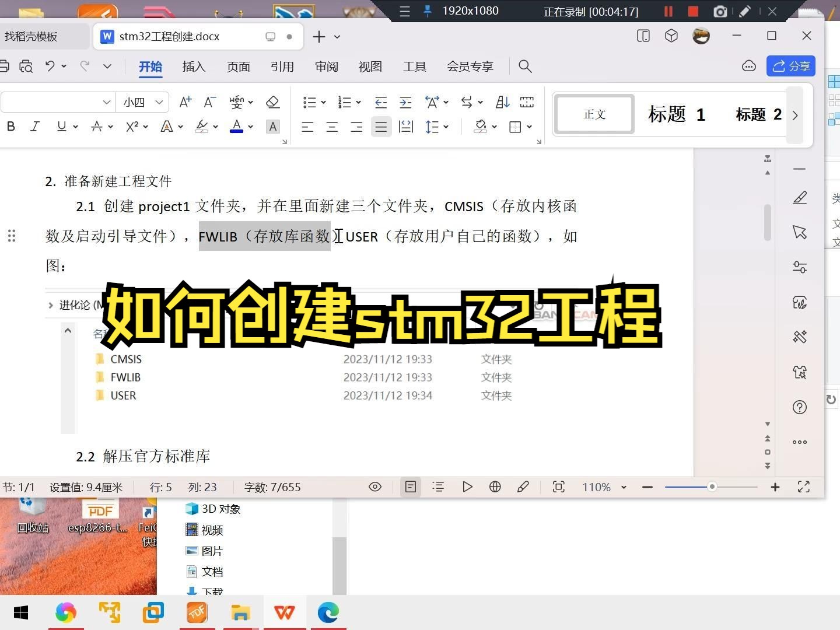Click the 分享 share button
The width and height of the screenshot is (840, 630).
(x=790, y=66)
